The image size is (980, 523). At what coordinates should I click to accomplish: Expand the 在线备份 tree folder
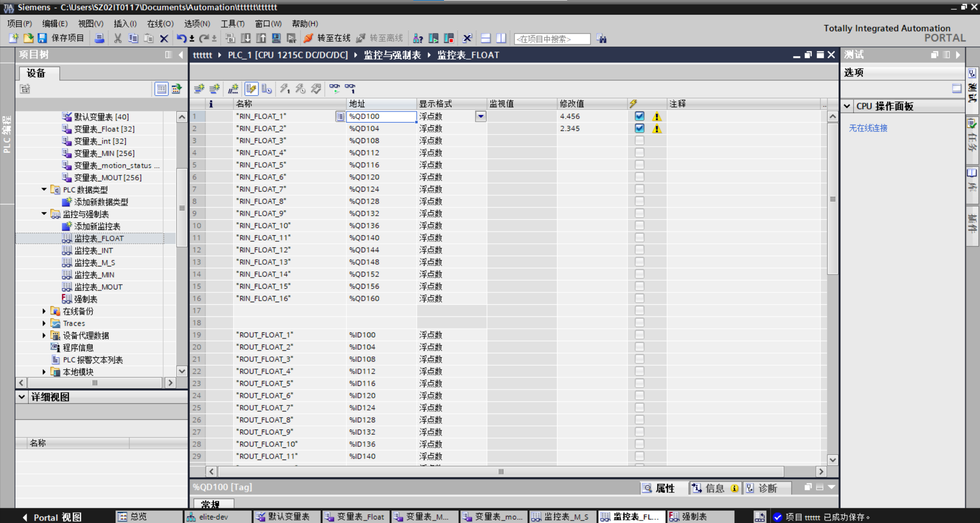(44, 311)
